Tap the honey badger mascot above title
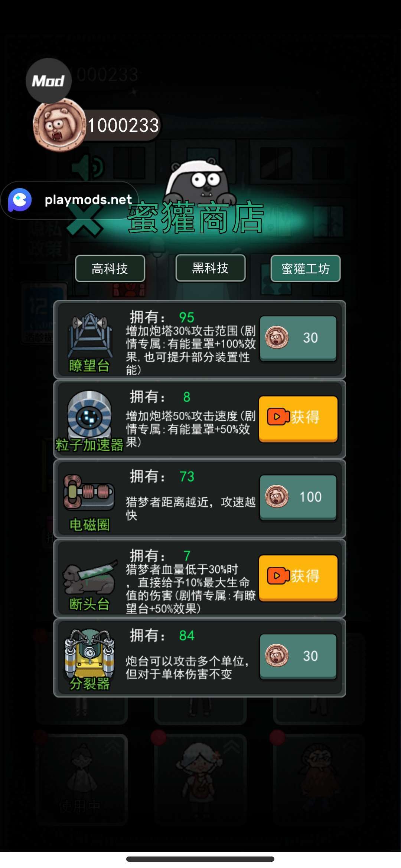 click(x=201, y=180)
